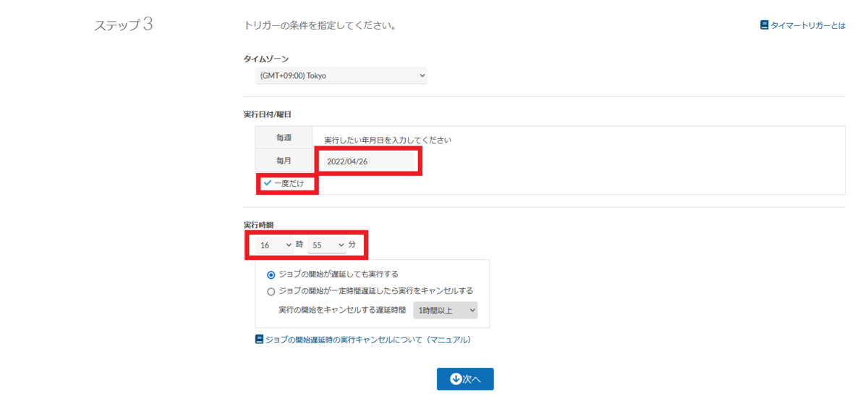Click the ステップ3 heading
The image size is (868, 399).
click(124, 25)
